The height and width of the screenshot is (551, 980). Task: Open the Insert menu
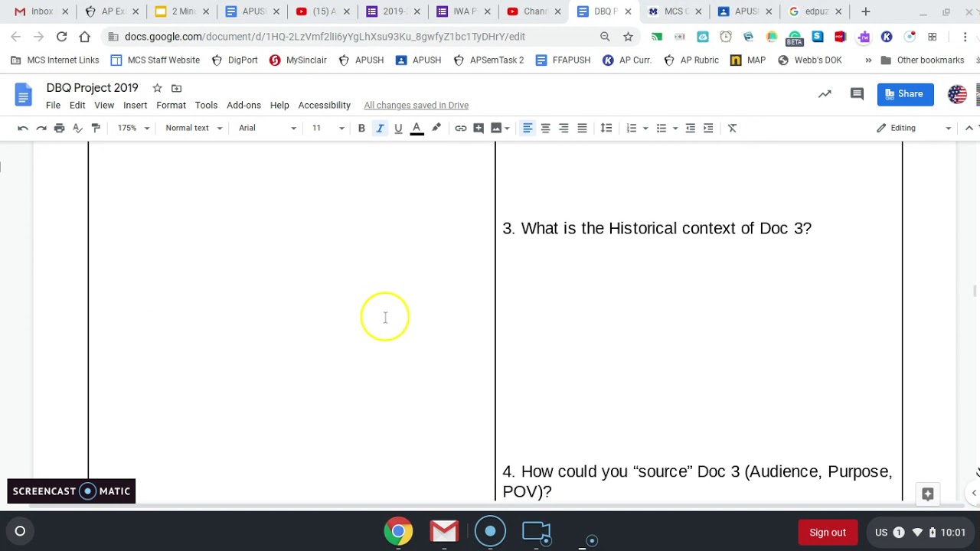click(x=135, y=105)
